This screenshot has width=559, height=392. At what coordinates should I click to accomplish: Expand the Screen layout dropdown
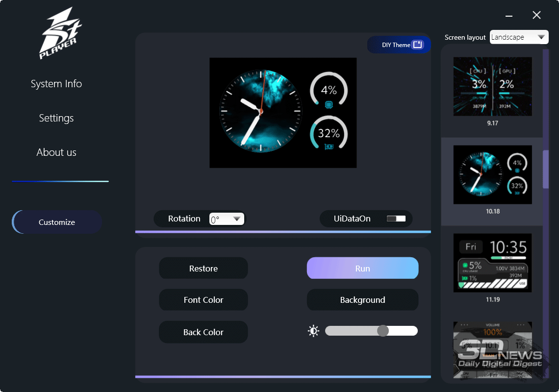519,37
